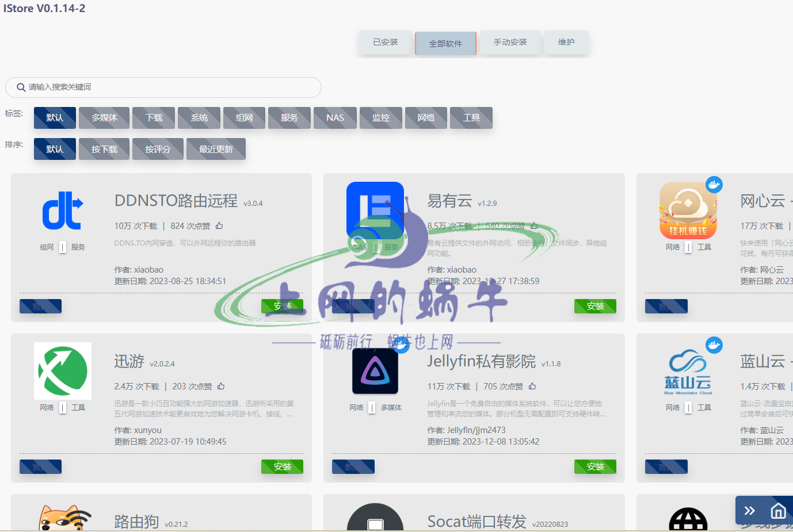Click blue button on Jellyfin card

[353, 466]
